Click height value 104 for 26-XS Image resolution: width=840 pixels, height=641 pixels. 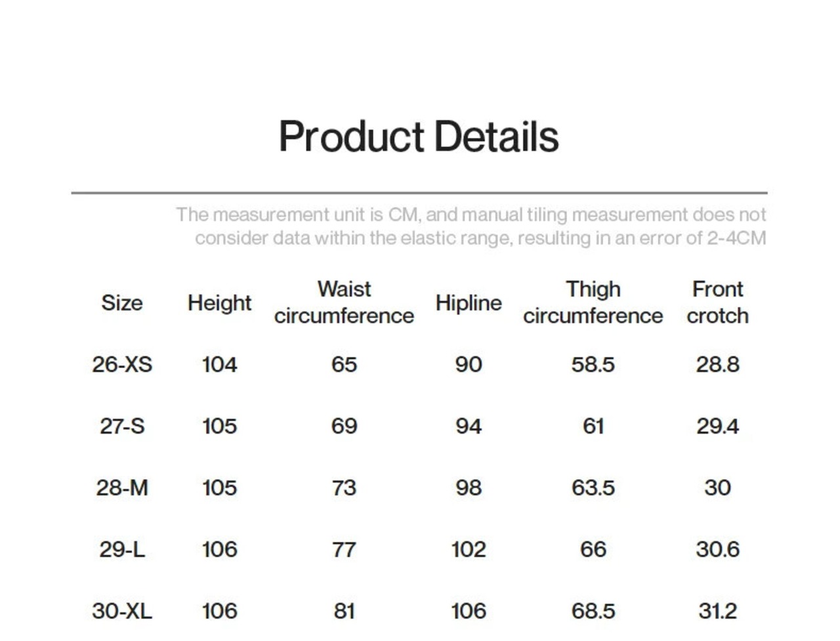(x=219, y=364)
